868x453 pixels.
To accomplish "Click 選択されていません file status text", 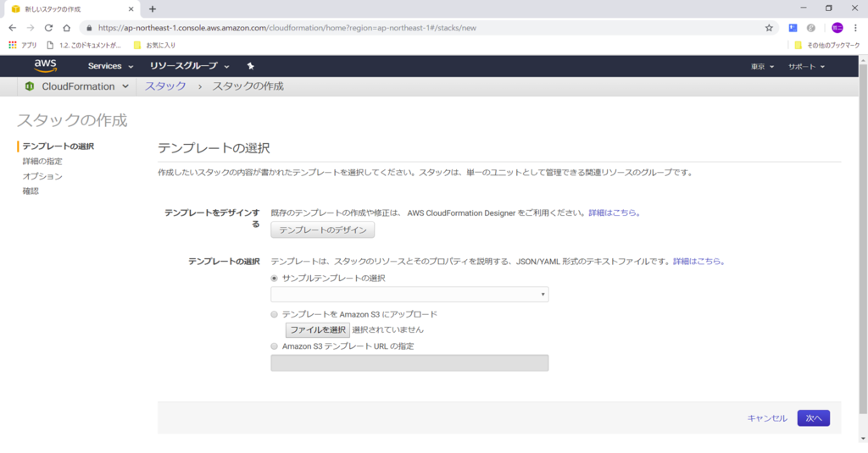I will pos(387,329).
